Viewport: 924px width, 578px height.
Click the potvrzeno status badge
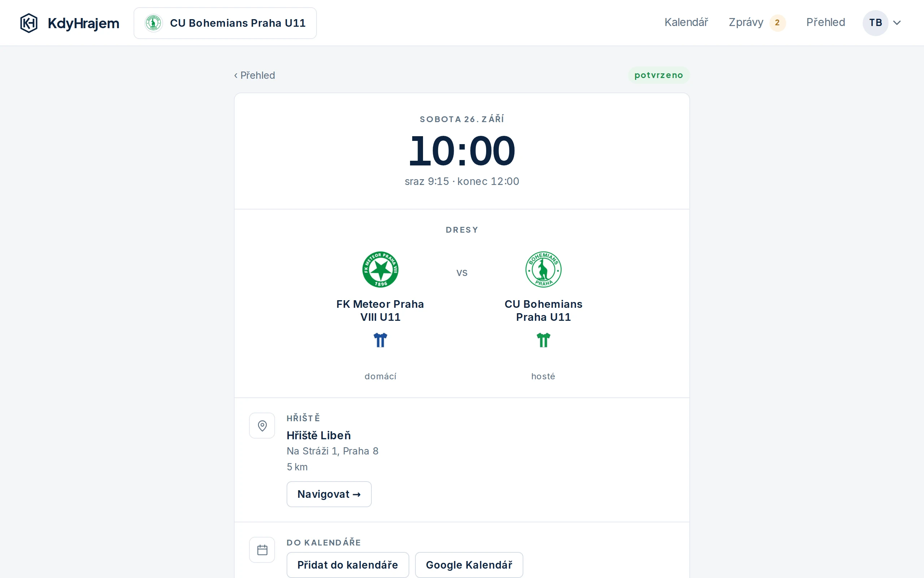click(659, 75)
